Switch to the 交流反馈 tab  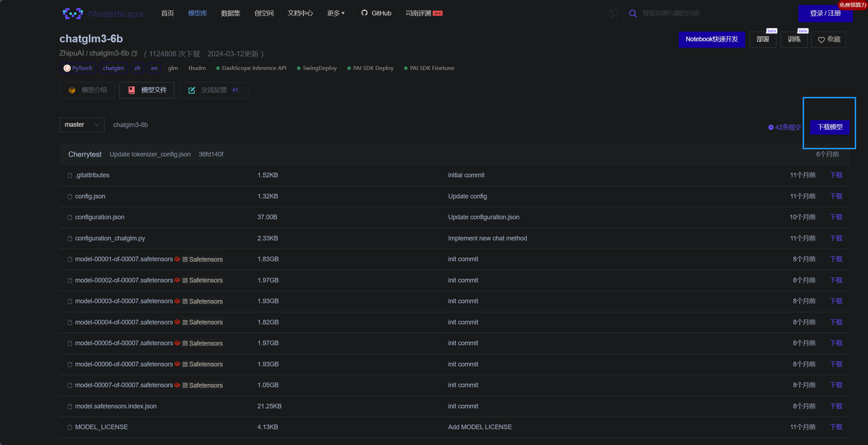pos(214,90)
